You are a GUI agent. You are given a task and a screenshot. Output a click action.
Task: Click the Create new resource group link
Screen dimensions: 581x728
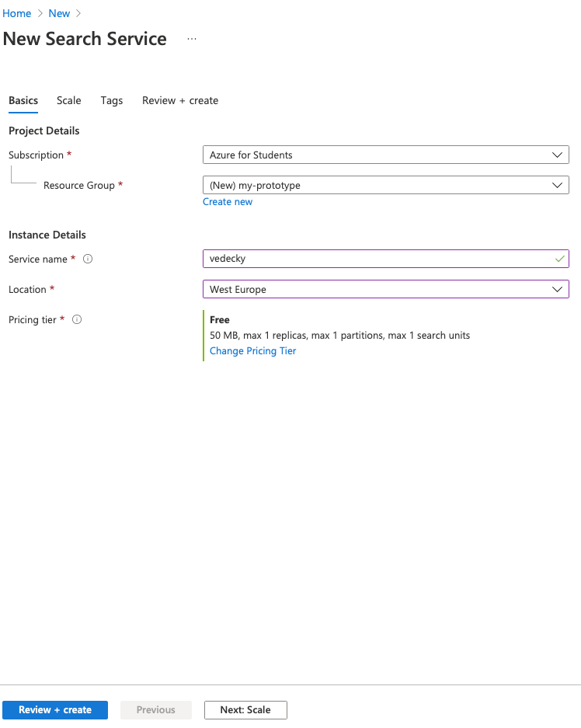click(228, 202)
